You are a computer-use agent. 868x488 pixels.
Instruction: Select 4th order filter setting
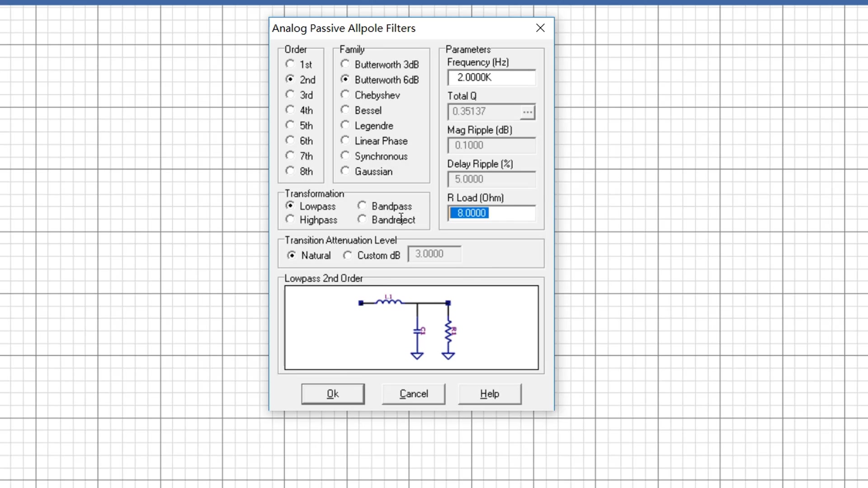tap(290, 110)
